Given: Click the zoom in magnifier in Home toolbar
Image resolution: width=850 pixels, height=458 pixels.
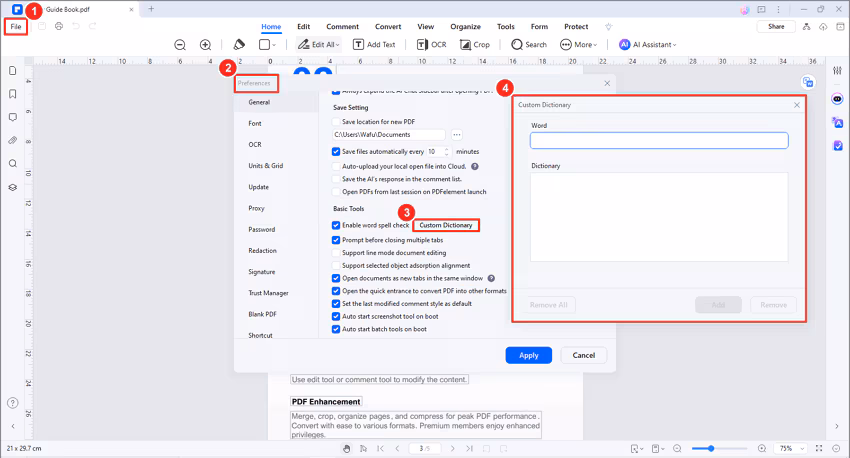Looking at the screenshot, I should [205, 45].
